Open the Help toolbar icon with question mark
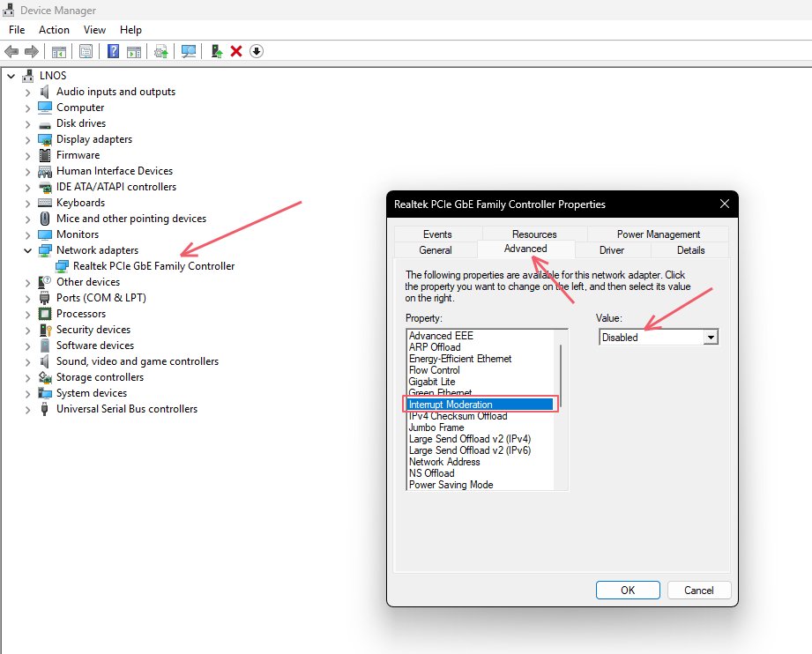The width and height of the screenshot is (812, 654). pos(113,51)
